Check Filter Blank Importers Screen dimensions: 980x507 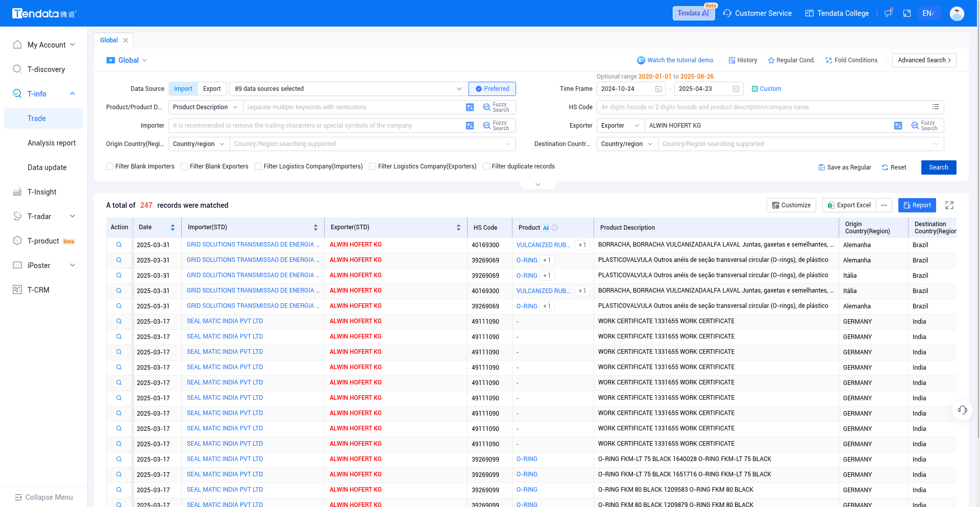click(x=110, y=166)
